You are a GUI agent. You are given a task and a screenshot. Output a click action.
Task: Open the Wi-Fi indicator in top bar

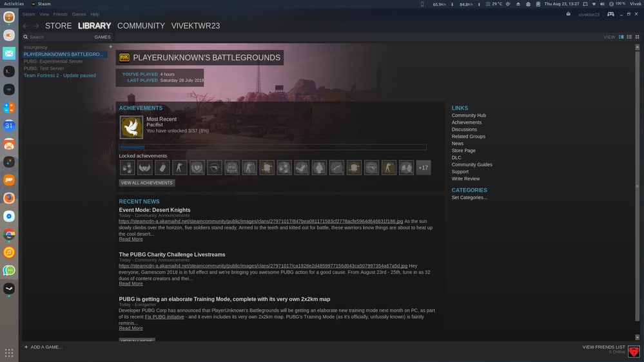tap(594, 4)
